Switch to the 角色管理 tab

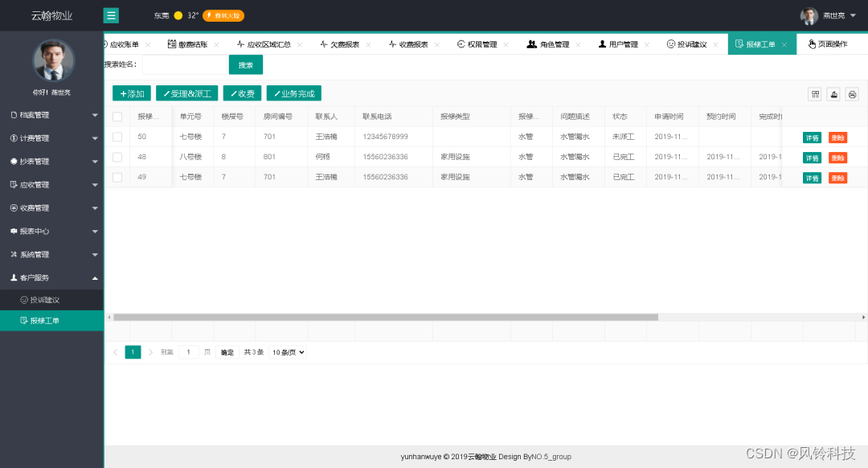547,44
